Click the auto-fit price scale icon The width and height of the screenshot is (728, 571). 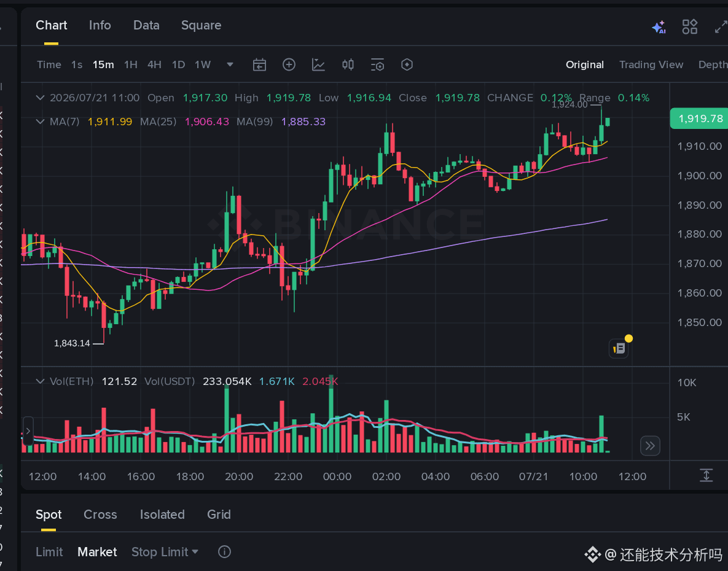(x=706, y=475)
